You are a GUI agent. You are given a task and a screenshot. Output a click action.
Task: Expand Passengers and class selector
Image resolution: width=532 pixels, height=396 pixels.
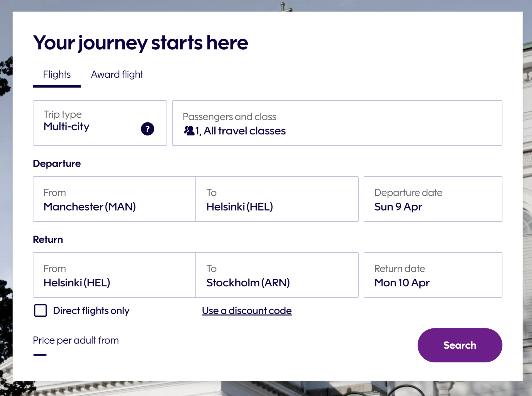[337, 123]
